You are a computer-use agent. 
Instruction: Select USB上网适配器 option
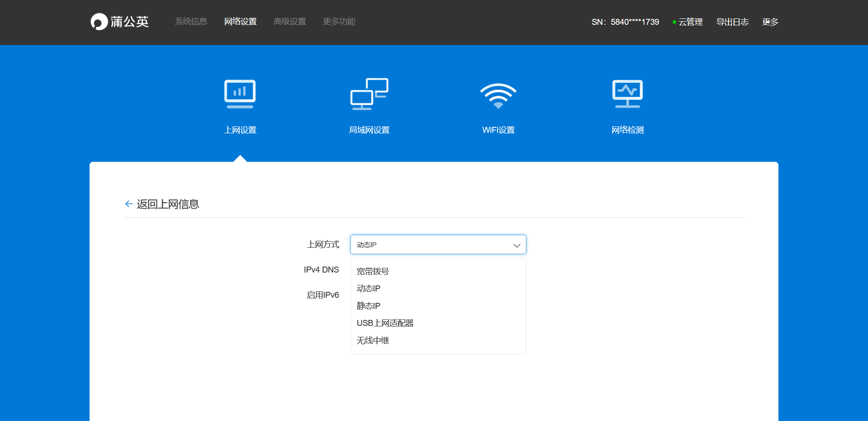coord(438,323)
